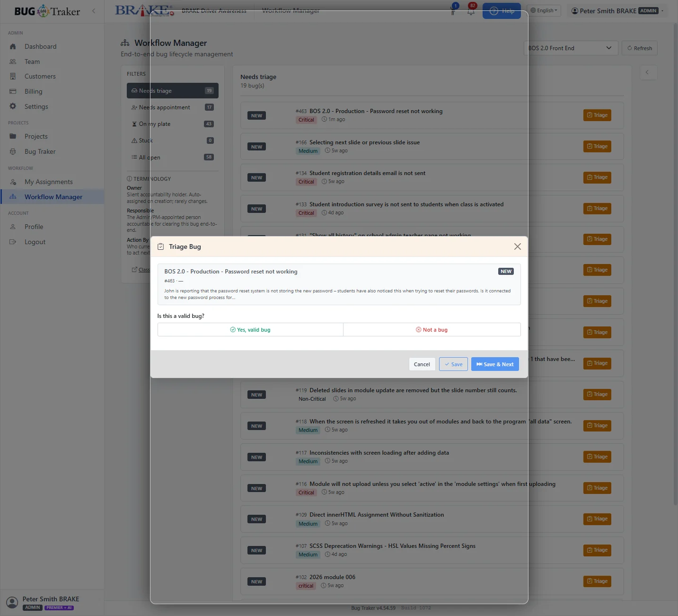Triage bug #166 Selecting next slide issue
Image resolution: width=678 pixels, height=616 pixels.
pos(597,146)
